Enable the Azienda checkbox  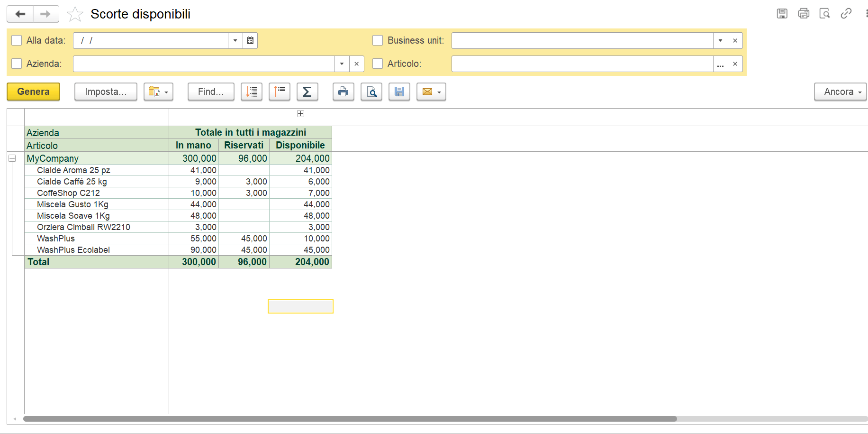17,64
